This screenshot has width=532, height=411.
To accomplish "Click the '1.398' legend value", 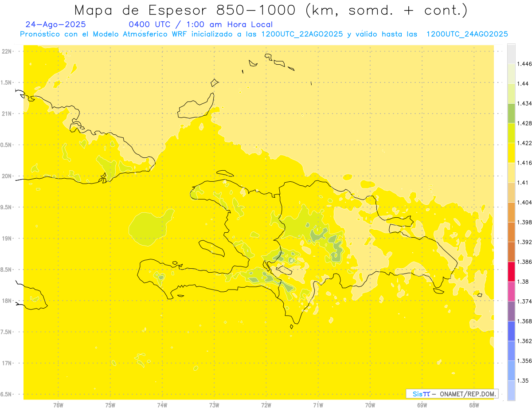I will 524,222.
